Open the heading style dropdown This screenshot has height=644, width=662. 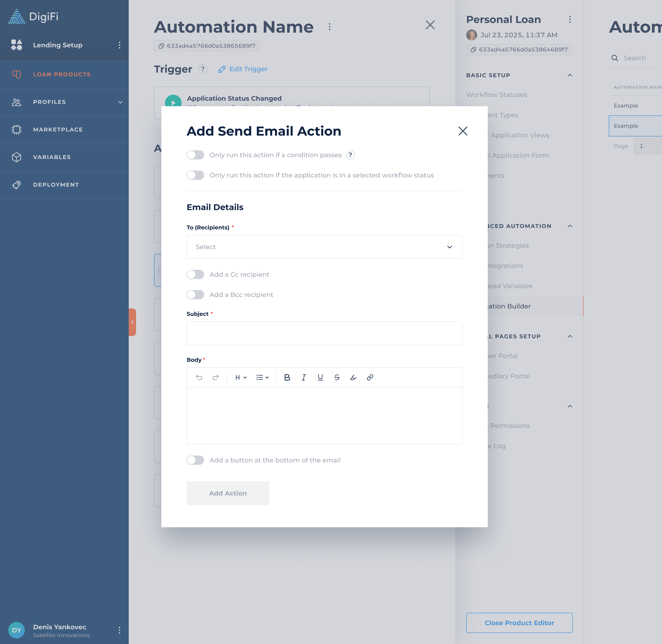[241, 377]
